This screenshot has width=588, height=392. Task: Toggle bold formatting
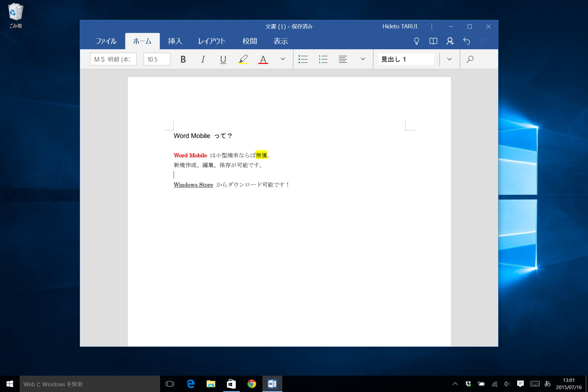click(x=183, y=59)
